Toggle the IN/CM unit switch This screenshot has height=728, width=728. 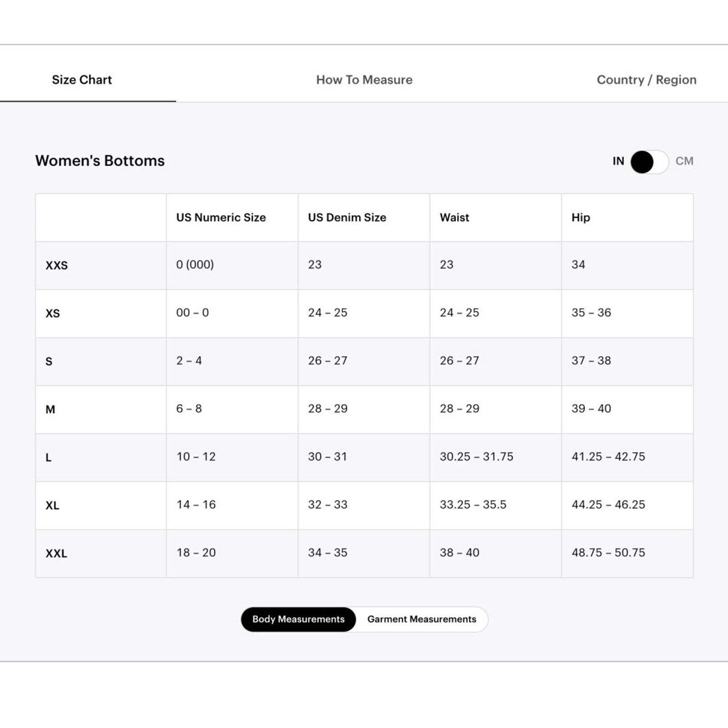649,162
